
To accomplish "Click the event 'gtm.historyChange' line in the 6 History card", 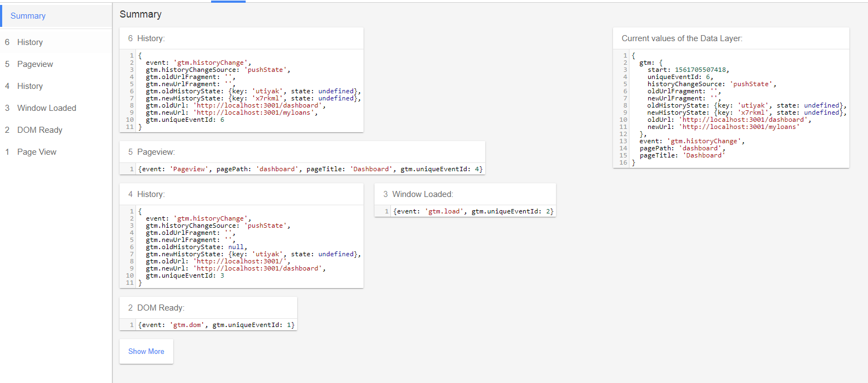I will [198, 63].
